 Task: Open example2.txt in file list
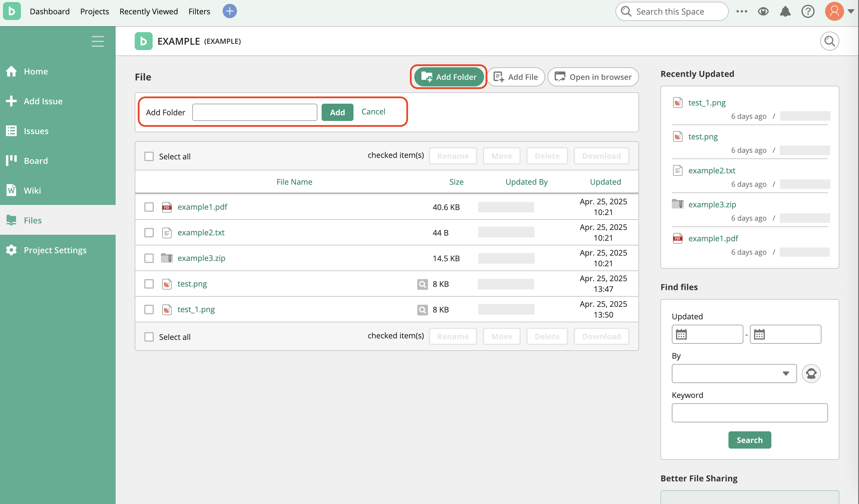[201, 232]
